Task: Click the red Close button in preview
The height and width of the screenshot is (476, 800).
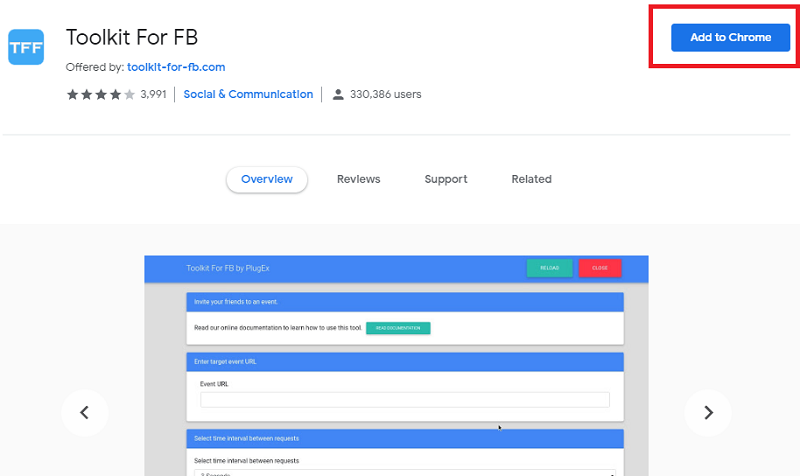Action: pos(600,268)
